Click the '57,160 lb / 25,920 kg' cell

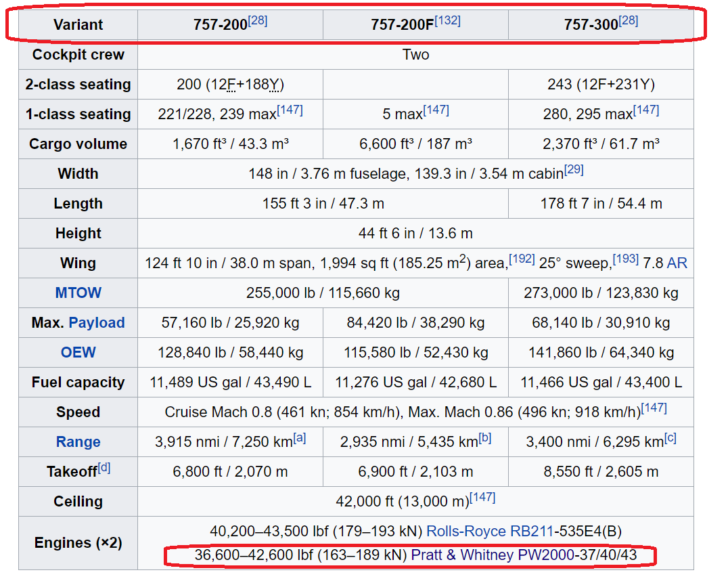point(230,322)
